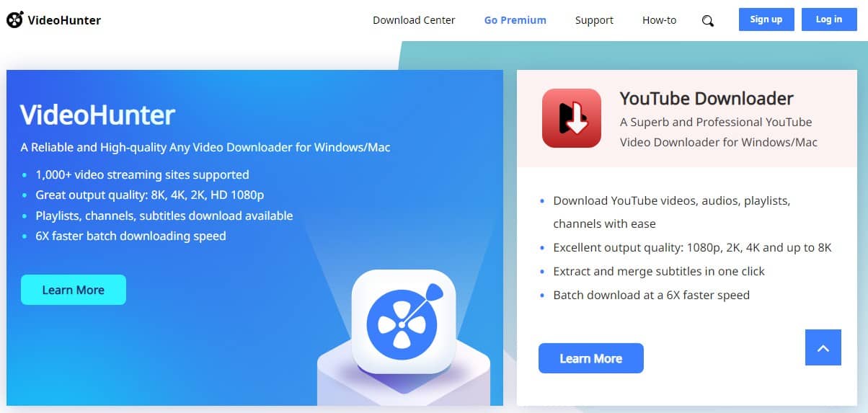Click the large VideoHunter banner title
The height and width of the screenshot is (413, 868).
point(97,115)
